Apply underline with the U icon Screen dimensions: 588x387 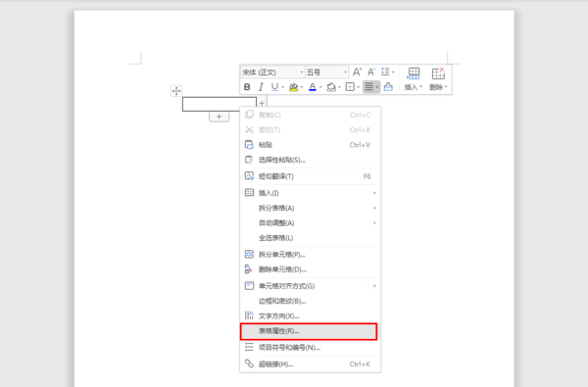pos(274,87)
